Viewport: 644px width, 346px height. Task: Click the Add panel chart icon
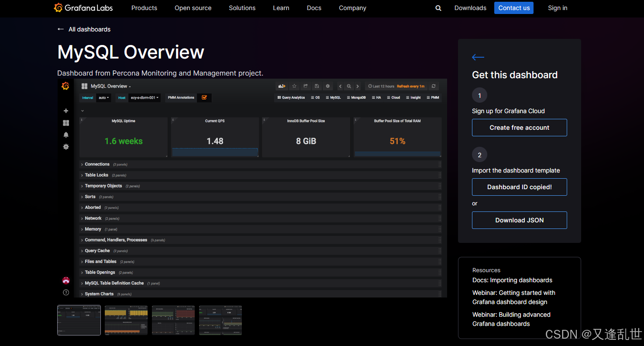click(x=282, y=86)
